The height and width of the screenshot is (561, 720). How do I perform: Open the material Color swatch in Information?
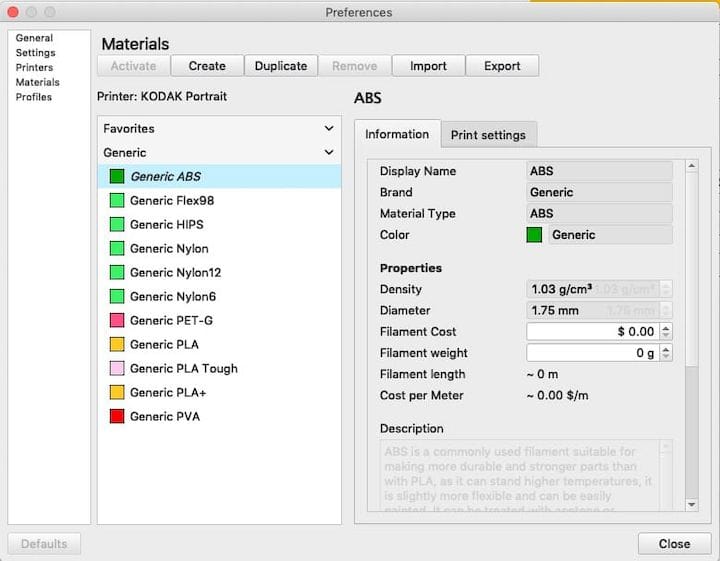[535, 236]
